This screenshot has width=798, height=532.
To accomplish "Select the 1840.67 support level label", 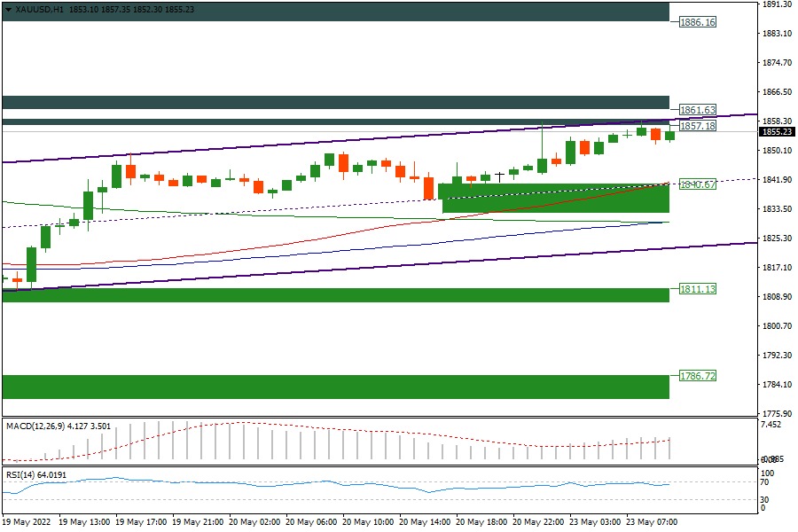I will (697, 184).
